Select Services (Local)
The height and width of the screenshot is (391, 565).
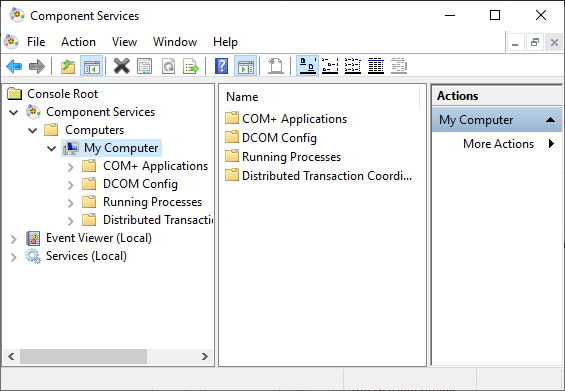pos(86,256)
